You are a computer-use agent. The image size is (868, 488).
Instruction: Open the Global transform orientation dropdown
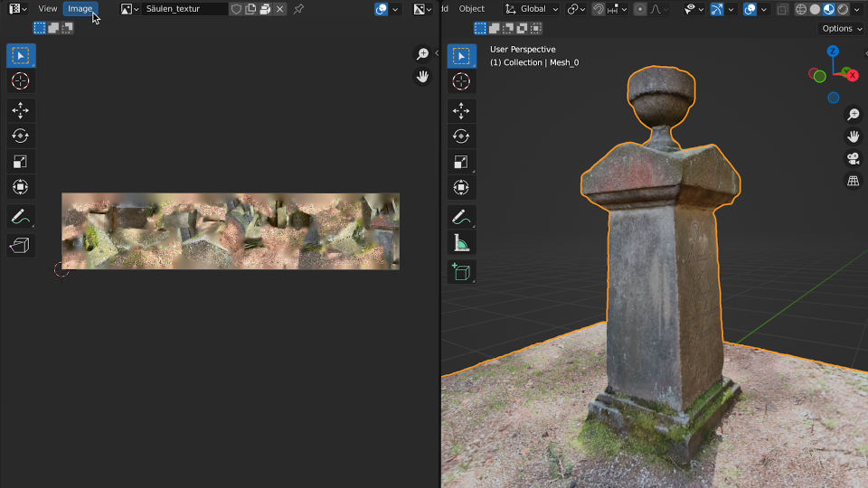click(532, 9)
